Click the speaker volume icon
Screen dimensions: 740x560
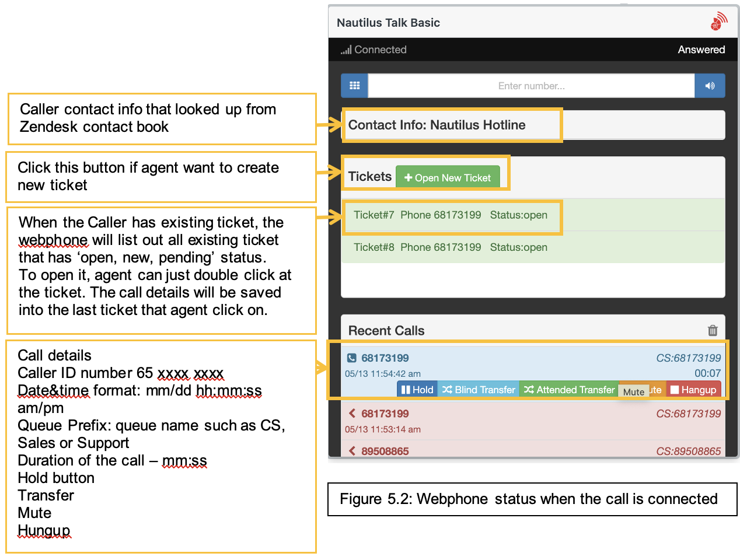pos(710,86)
